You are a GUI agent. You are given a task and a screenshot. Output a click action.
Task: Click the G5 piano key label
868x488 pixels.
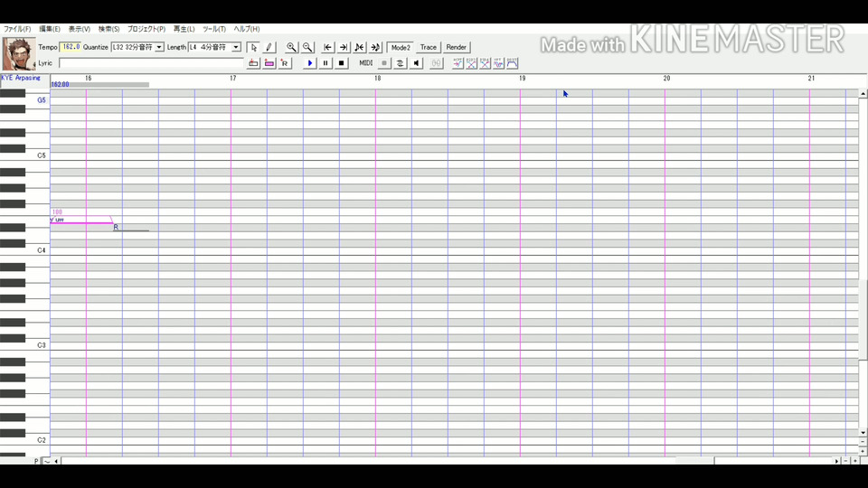click(42, 100)
